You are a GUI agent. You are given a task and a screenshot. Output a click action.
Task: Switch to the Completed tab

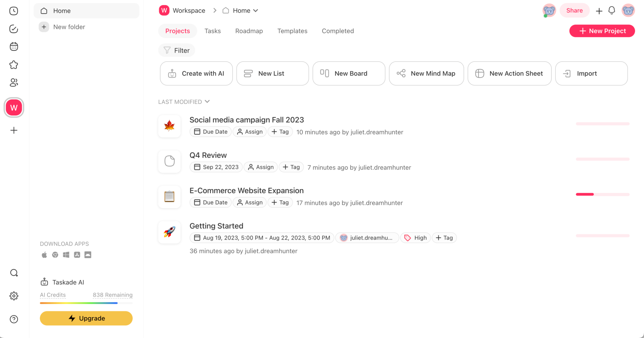[337, 31]
